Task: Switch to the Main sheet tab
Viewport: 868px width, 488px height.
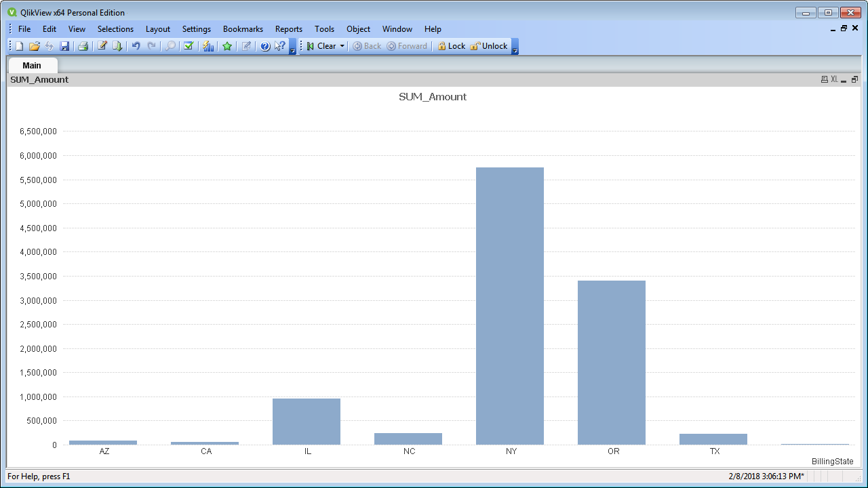Action: 32,65
